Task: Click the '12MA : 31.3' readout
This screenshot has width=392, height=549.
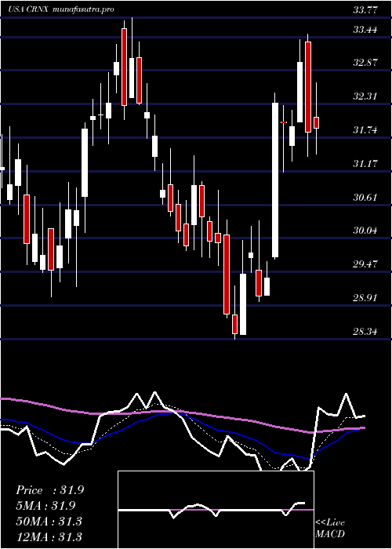Action: click(x=49, y=536)
